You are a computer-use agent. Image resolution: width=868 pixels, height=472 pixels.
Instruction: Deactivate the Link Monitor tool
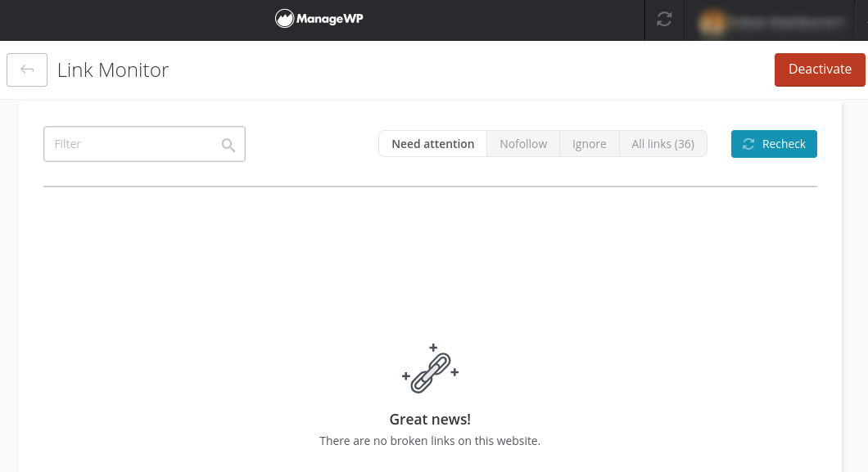(820, 70)
